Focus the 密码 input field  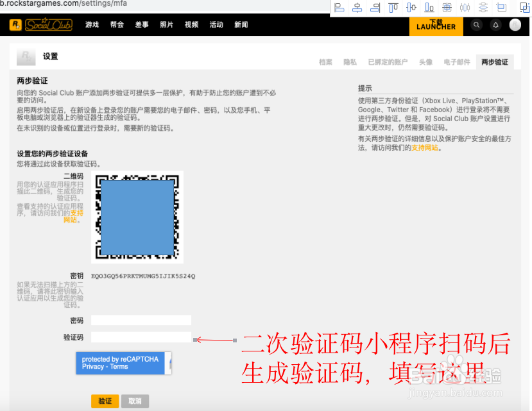pyautogui.click(x=141, y=320)
